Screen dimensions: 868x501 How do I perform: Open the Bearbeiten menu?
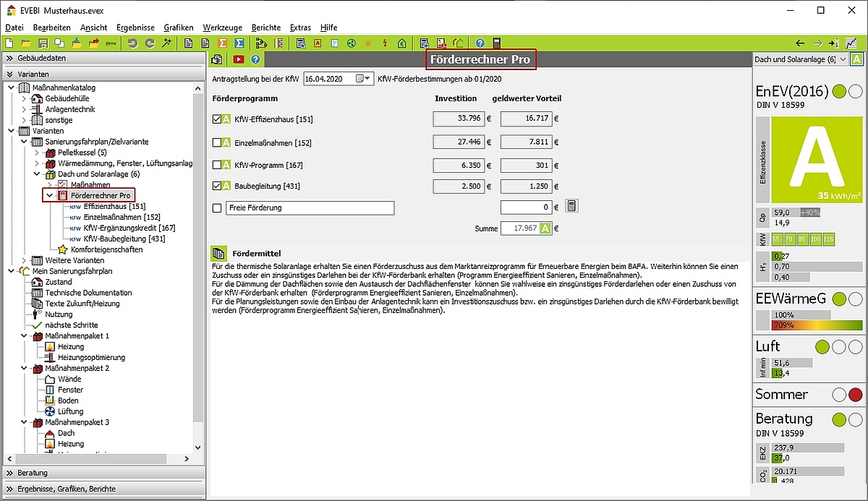click(x=52, y=27)
